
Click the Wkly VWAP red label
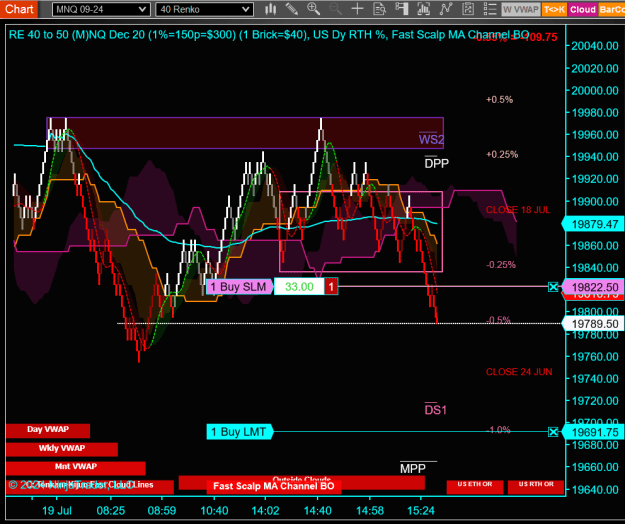coord(62,449)
